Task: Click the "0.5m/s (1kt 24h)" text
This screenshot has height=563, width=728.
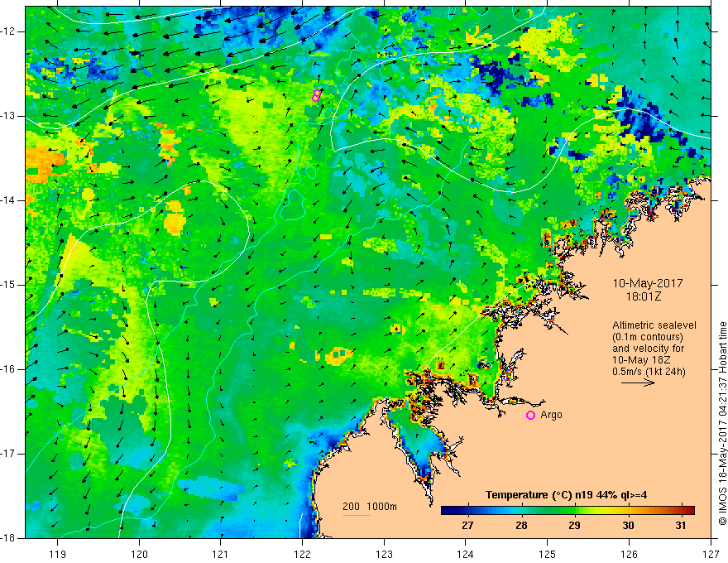Action: coord(649,372)
